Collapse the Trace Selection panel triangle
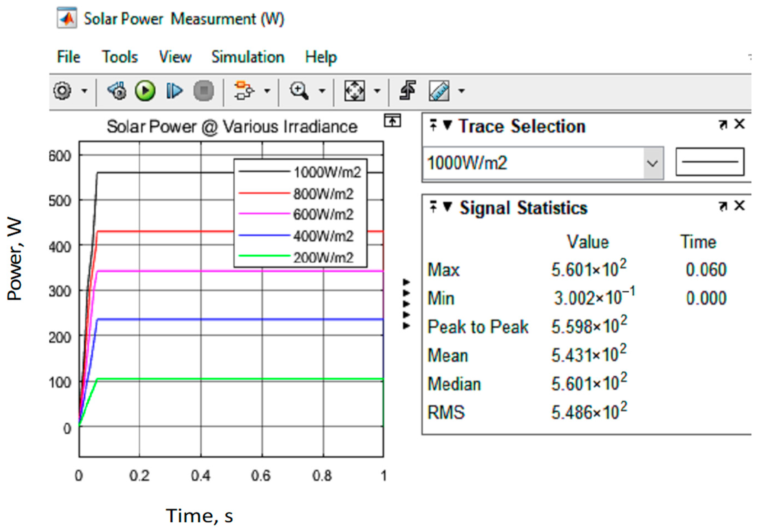This screenshot has width=761, height=532. point(447,125)
